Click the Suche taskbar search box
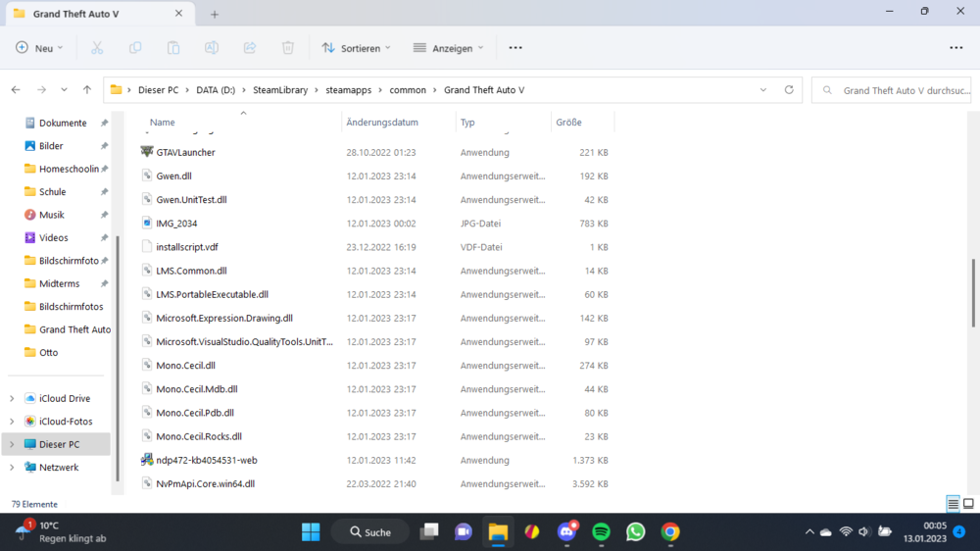The height and width of the screenshot is (551, 980). (x=370, y=532)
